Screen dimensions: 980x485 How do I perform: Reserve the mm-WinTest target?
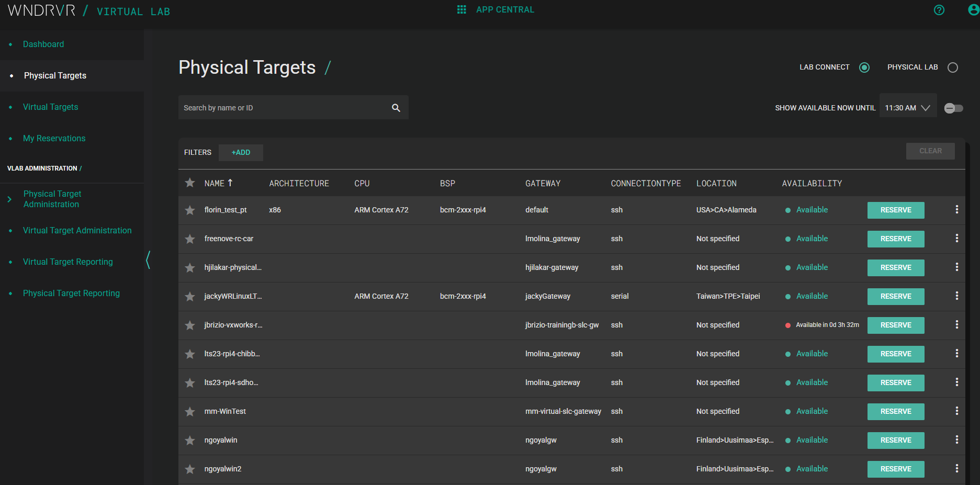tap(896, 412)
